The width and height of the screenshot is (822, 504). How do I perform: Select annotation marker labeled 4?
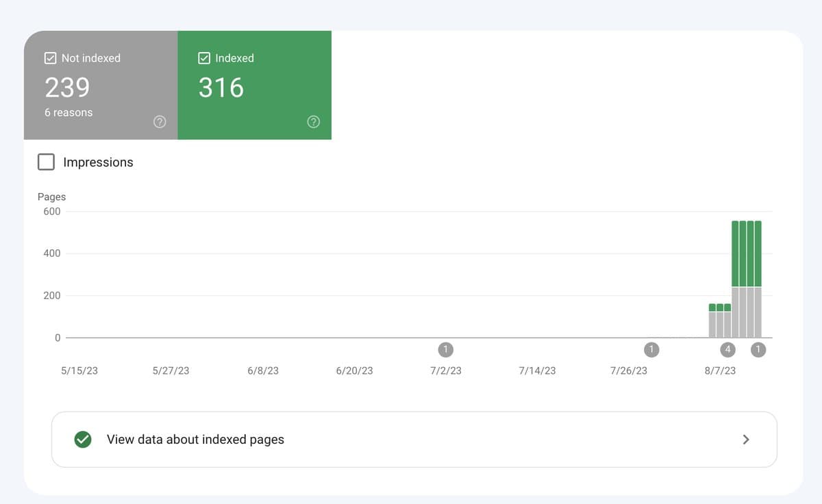[x=727, y=350]
